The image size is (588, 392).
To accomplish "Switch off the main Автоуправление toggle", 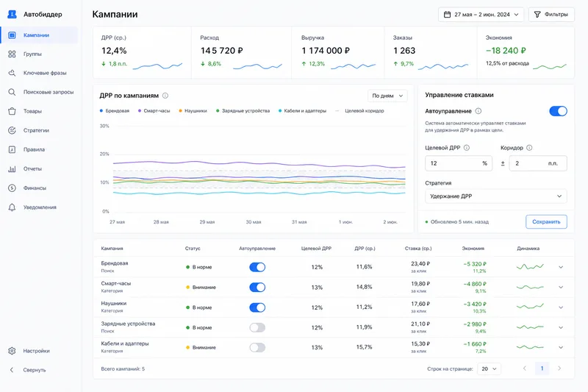I will [558, 111].
